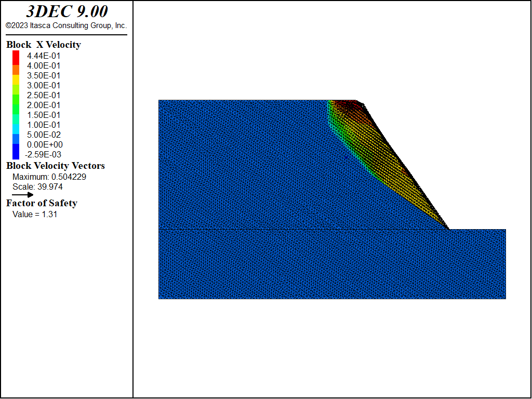Select the Value = 1.31 text
The image size is (532, 399).
[35, 214]
